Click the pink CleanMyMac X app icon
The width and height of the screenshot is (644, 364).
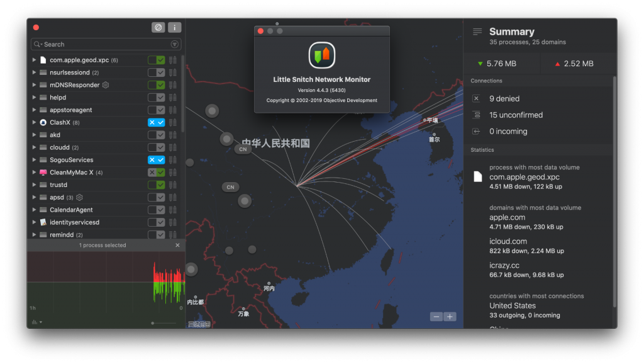click(x=43, y=173)
